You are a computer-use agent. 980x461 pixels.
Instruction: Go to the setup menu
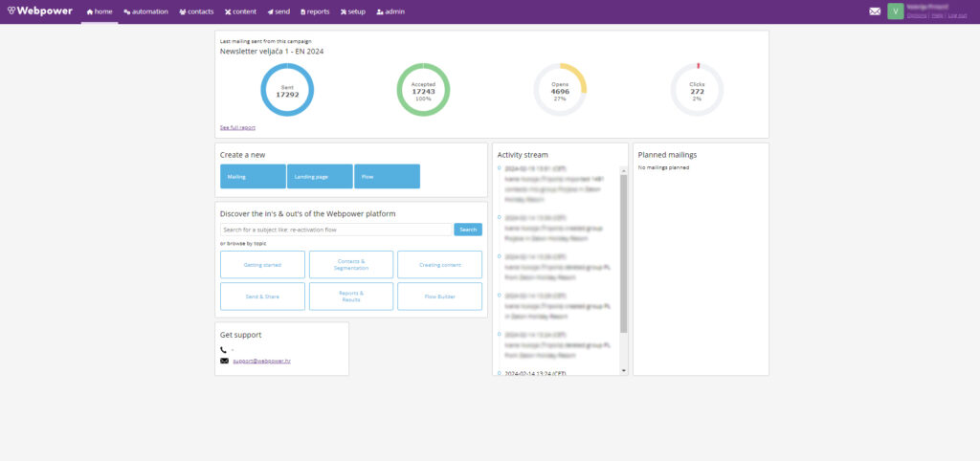click(353, 11)
